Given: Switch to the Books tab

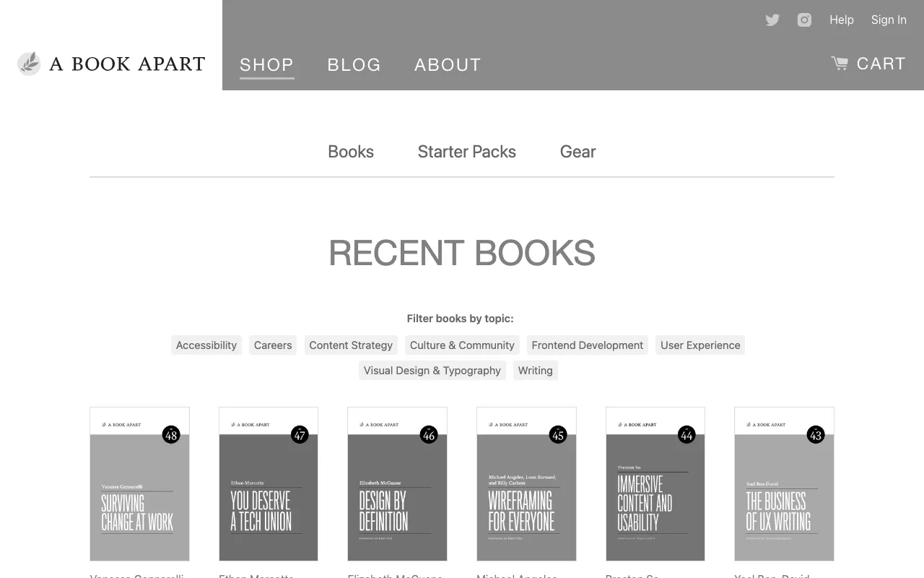Looking at the screenshot, I should [x=351, y=152].
